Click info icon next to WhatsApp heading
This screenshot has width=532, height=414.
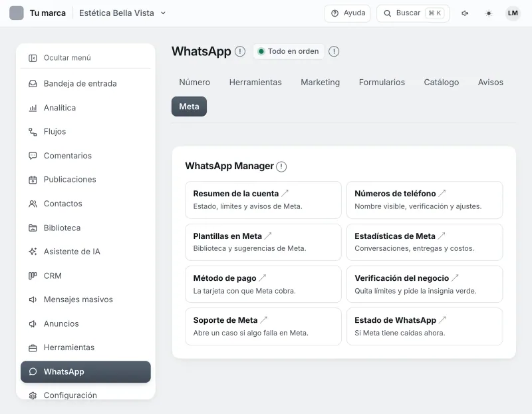[240, 51]
